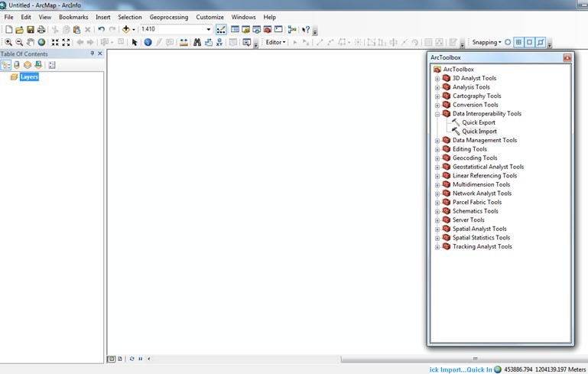Open the File menu
Viewport: 588px width, 374px height.
click(x=8, y=18)
